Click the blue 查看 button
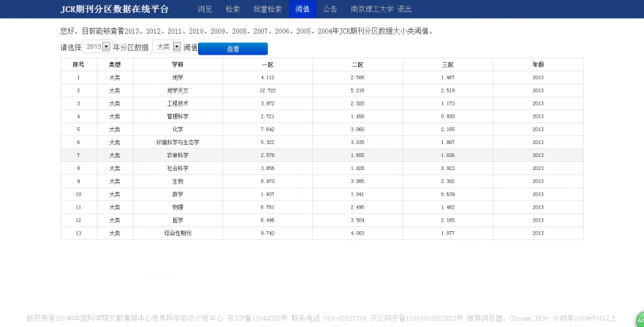644x327 pixels. 233,49
